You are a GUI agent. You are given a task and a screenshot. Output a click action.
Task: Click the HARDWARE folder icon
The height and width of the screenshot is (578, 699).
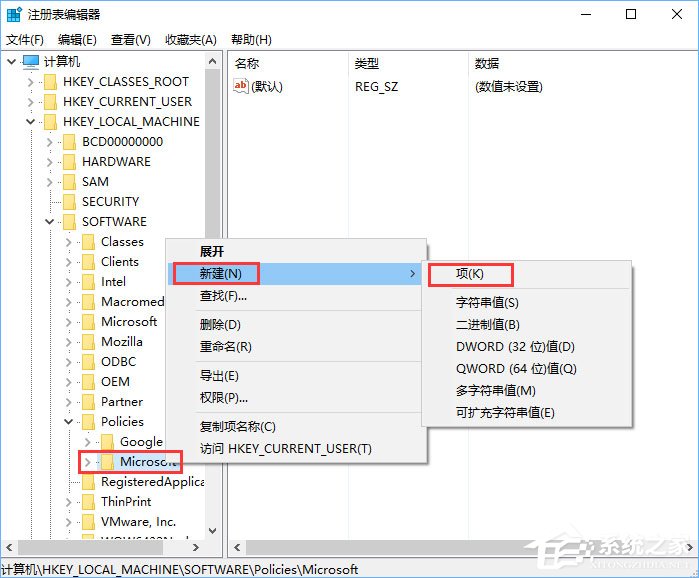(70, 162)
